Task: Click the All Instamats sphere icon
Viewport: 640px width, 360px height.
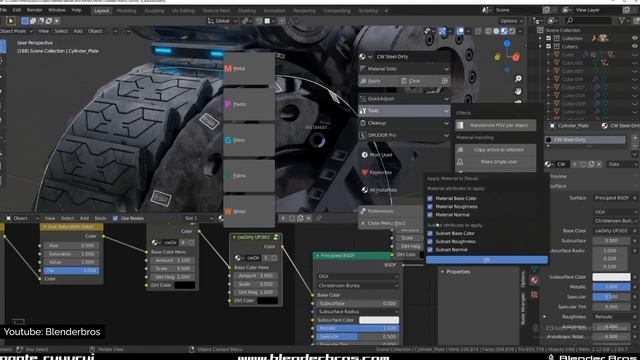Action: (364, 190)
